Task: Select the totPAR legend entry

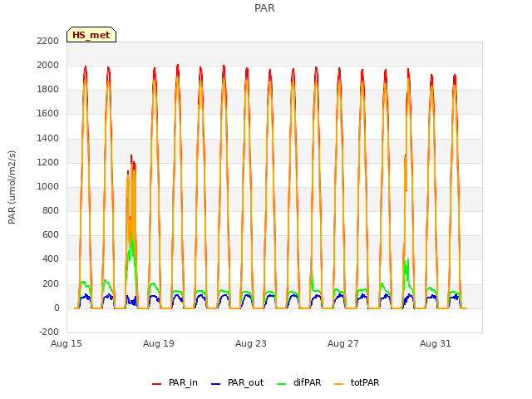Action: click(357, 382)
